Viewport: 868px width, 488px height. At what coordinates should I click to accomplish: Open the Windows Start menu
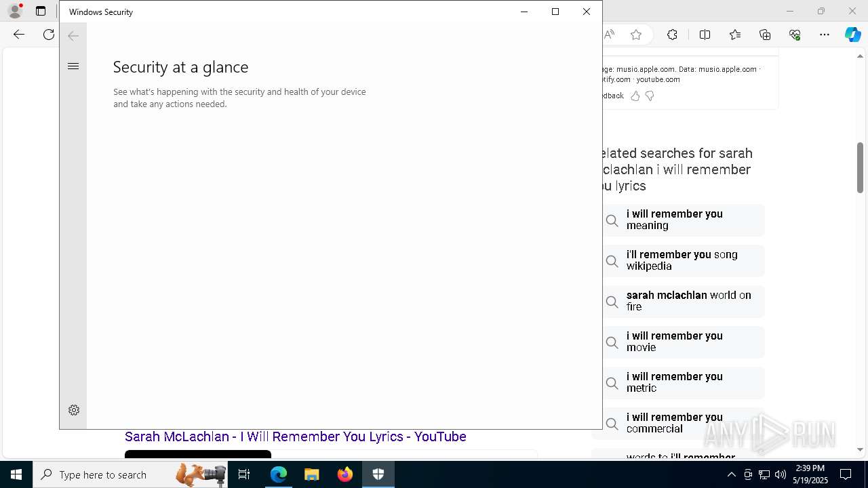tap(16, 474)
